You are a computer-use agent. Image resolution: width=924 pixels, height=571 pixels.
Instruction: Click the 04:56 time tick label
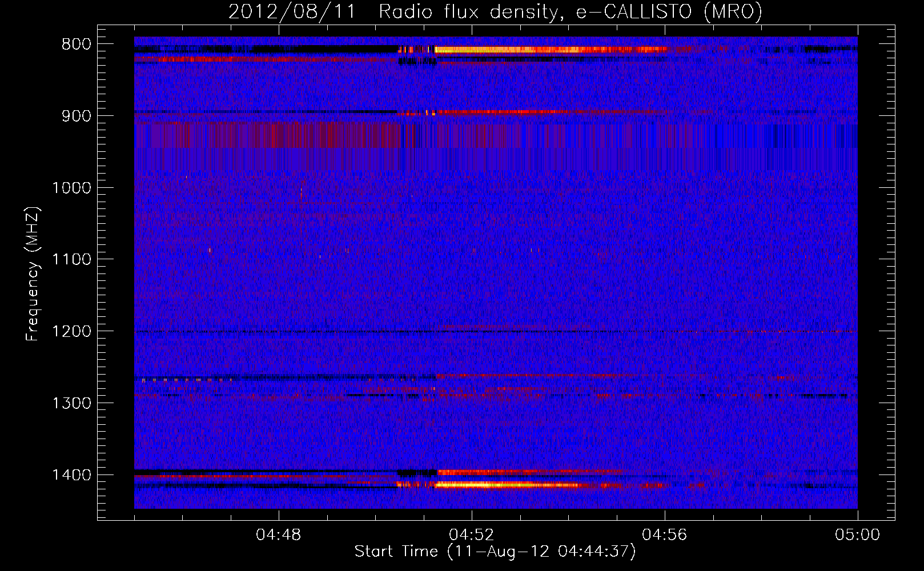pos(665,535)
